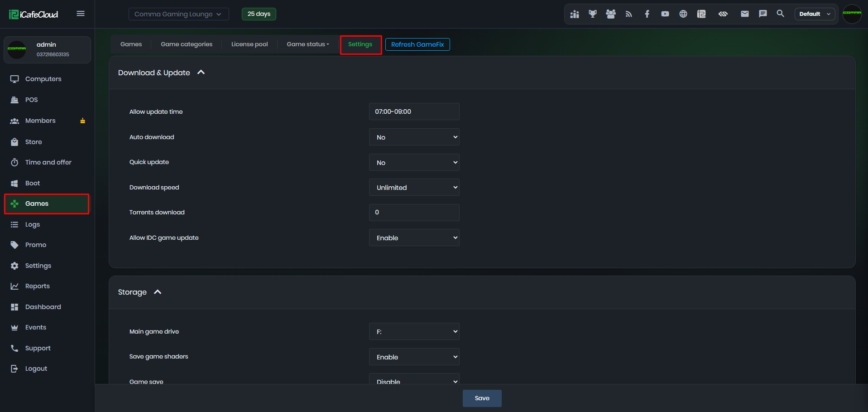The height and width of the screenshot is (412, 868).
Task: Switch to Game categories tab
Action: (187, 44)
